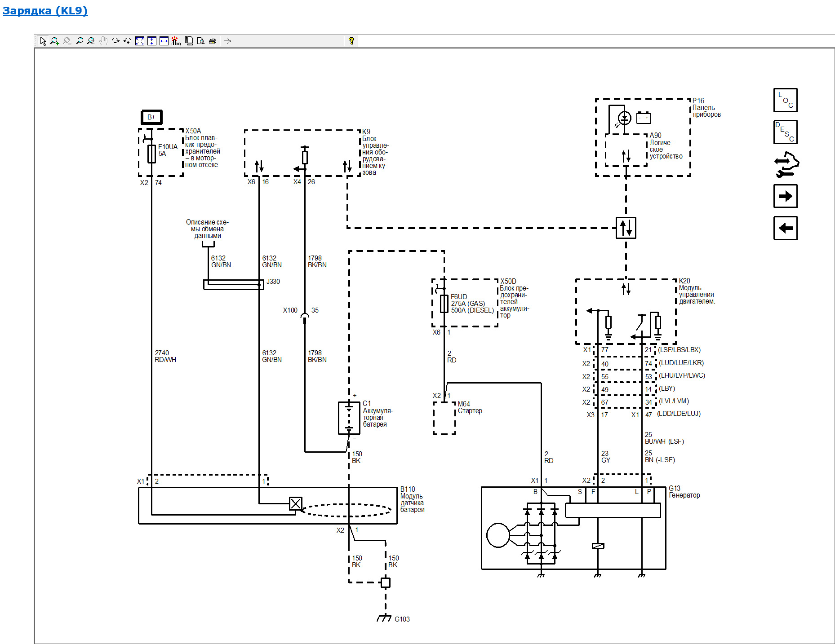
Task: Open the LOC component locator icon
Action: (785, 100)
